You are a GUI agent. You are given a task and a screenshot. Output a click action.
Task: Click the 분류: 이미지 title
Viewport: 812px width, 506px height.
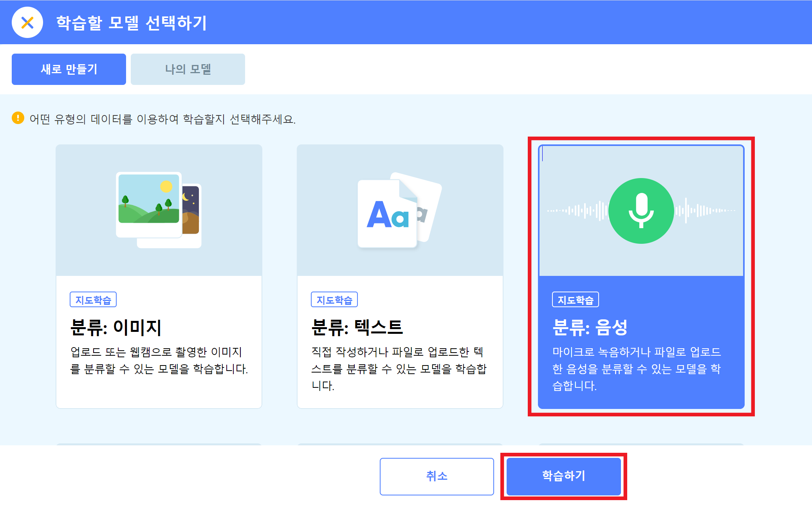[x=116, y=328]
